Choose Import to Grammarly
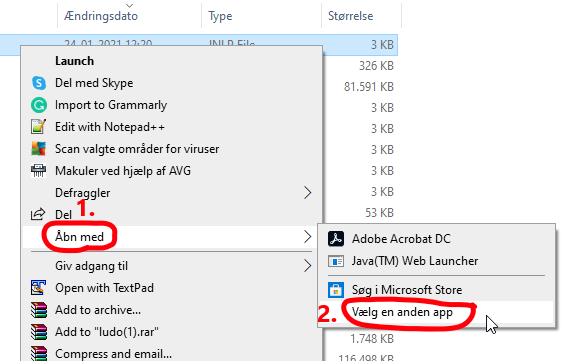 coord(172,105)
